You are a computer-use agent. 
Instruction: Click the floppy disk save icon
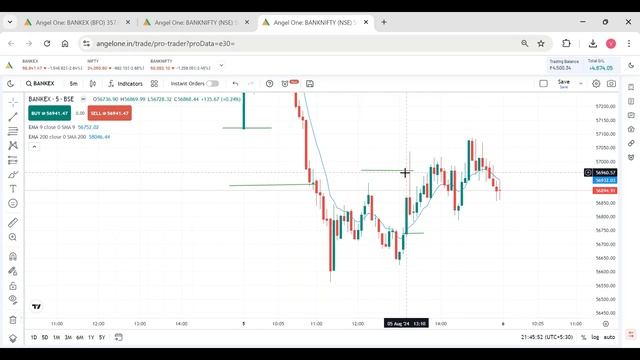tap(310, 84)
